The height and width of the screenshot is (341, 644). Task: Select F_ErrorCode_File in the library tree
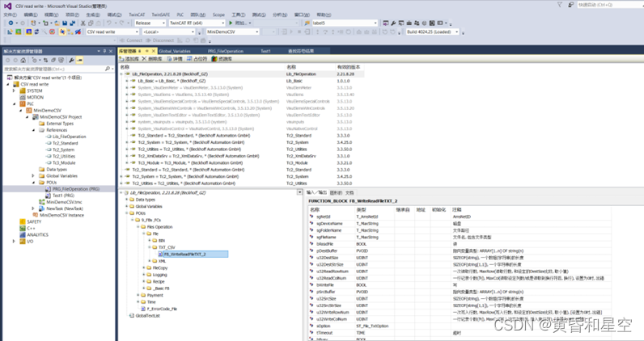tap(162, 309)
